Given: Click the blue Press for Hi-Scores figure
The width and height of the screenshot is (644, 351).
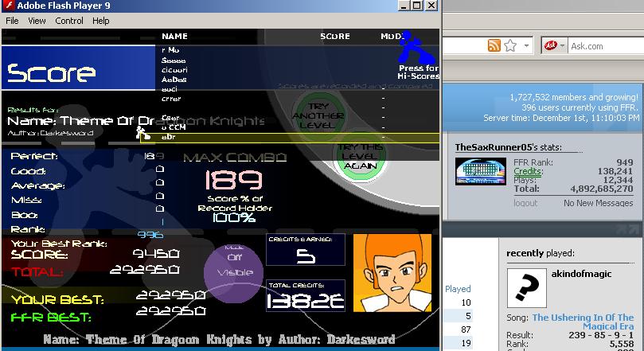Looking at the screenshot, I should [416, 48].
